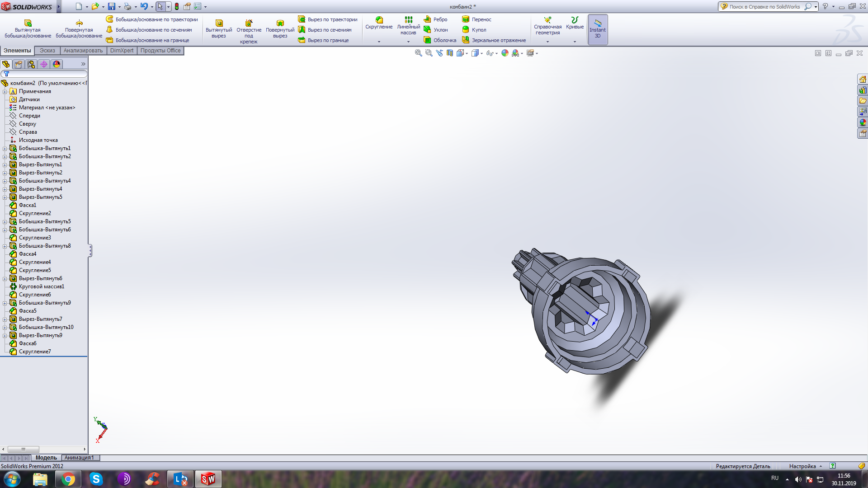This screenshot has height=488, width=868.
Task: Open the Кривые dropdown arrow
Action: click(x=575, y=42)
